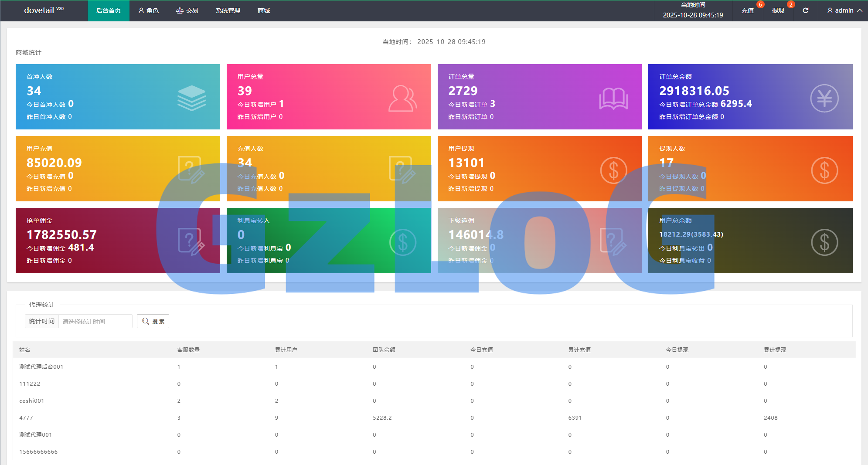The width and height of the screenshot is (868, 465).
Task: Open 提现 notifications link
Action: 778,10
